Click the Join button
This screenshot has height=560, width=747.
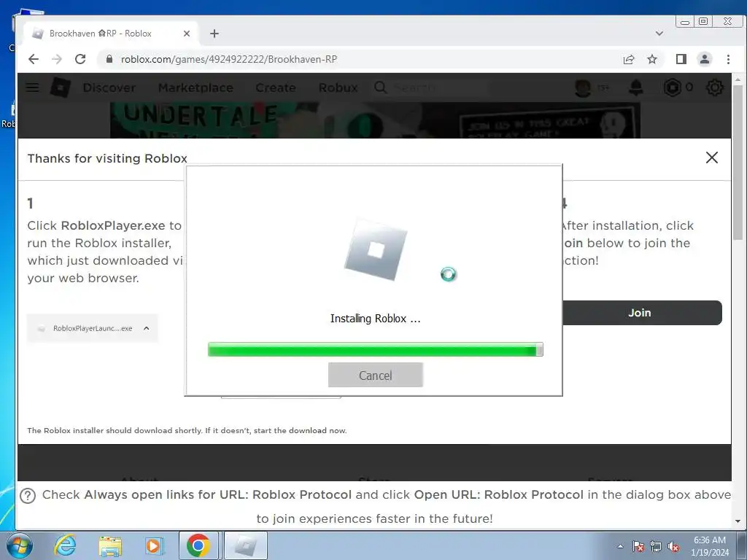[642, 313]
